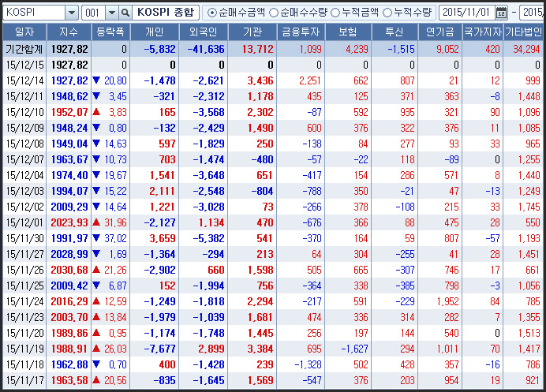This screenshot has width=546, height=392.
Task: Click index value 2023.93
Action: (x=69, y=222)
